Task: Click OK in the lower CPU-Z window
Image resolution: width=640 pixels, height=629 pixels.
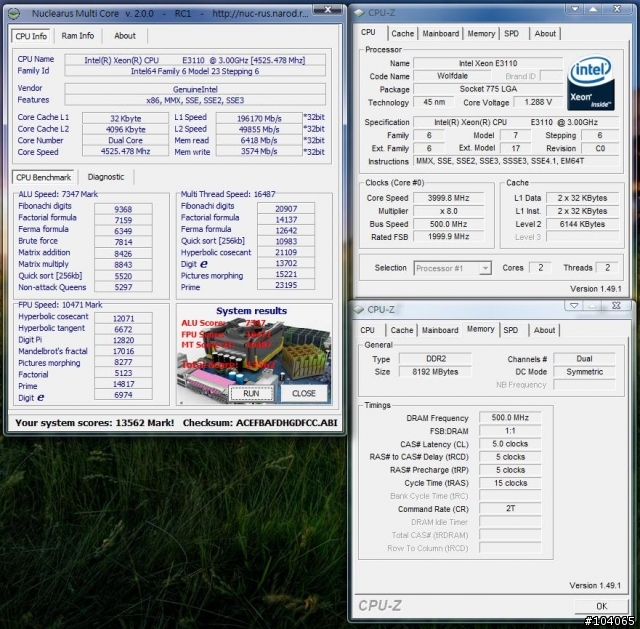Action: coord(602,606)
